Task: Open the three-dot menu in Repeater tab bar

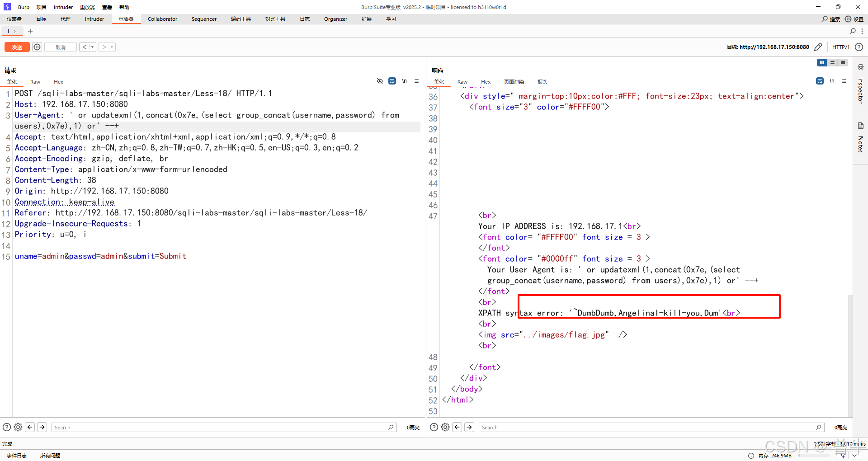Action: click(x=862, y=31)
